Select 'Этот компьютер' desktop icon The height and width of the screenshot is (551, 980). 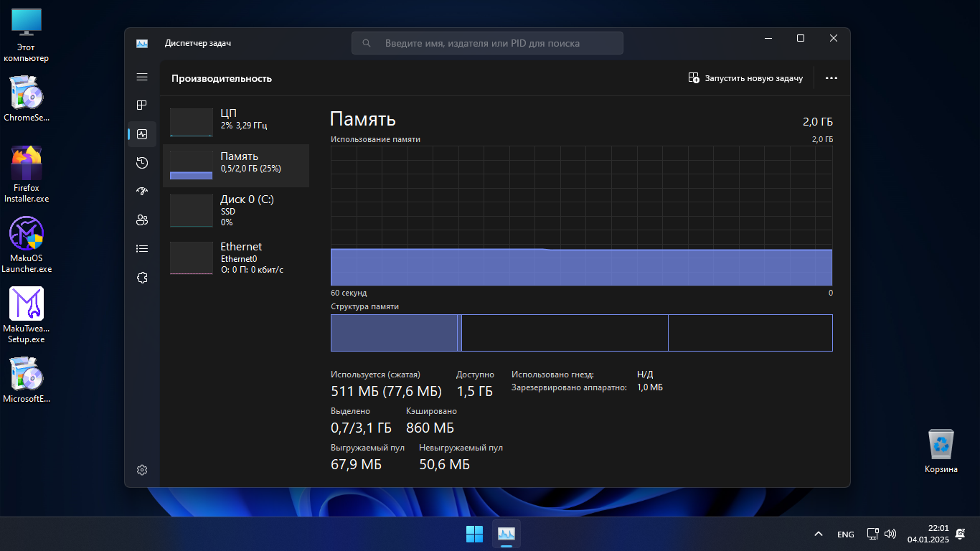(27, 36)
